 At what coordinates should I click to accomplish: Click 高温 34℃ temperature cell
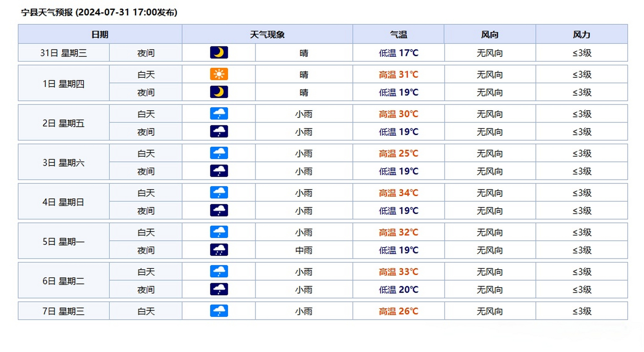(x=399, y=193)
